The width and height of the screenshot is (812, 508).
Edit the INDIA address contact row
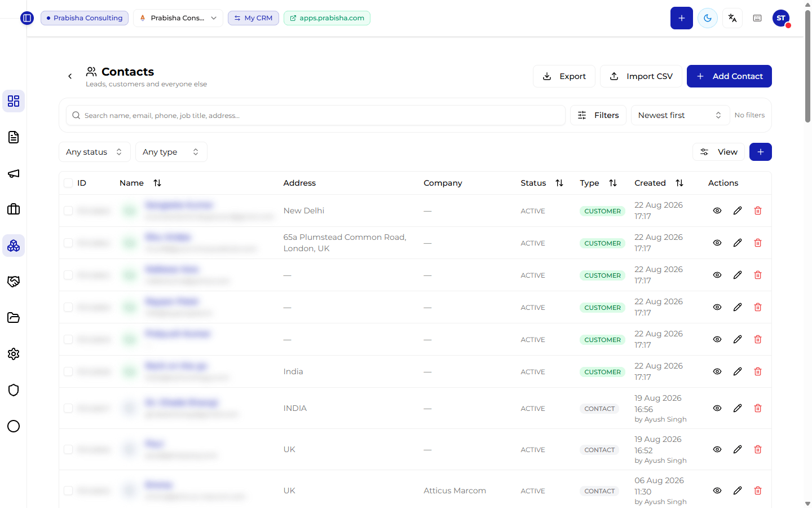pos(738,408)
